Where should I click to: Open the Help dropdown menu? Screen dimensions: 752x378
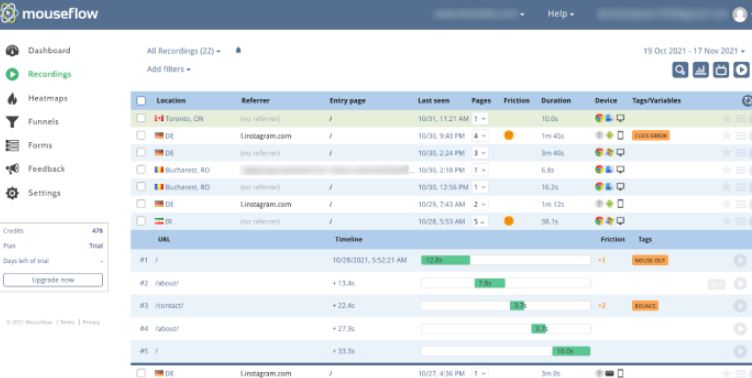561,14
